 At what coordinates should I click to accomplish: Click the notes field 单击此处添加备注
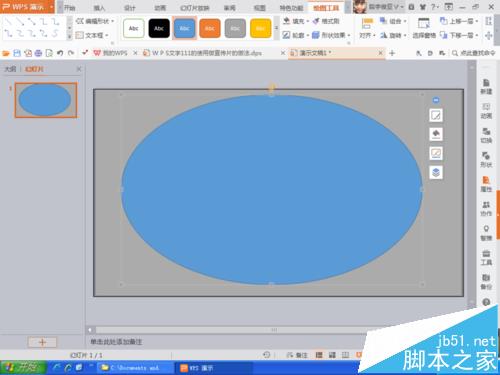click(116, 342)
